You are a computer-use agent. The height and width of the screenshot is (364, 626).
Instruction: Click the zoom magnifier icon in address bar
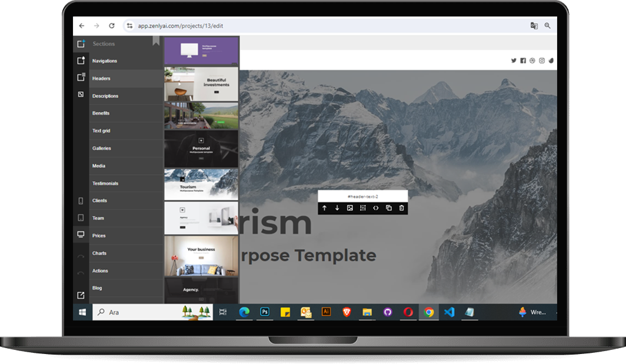(547, 25)
